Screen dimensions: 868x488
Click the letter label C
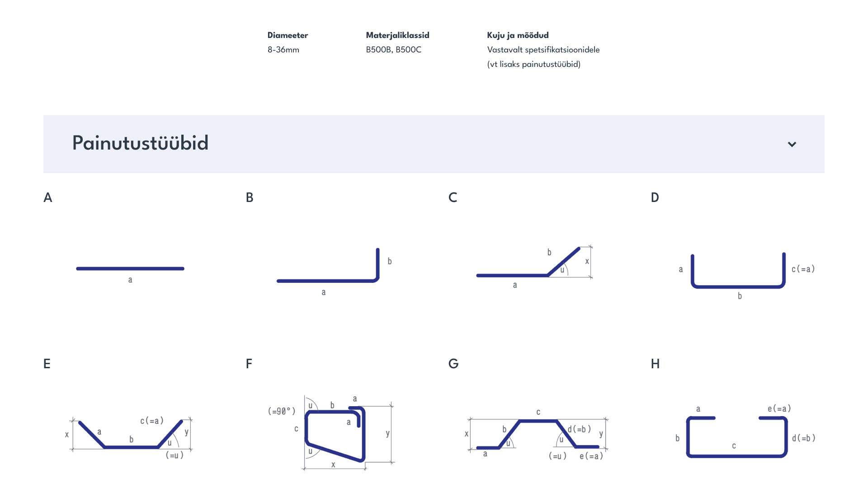[x=453, y=197]
